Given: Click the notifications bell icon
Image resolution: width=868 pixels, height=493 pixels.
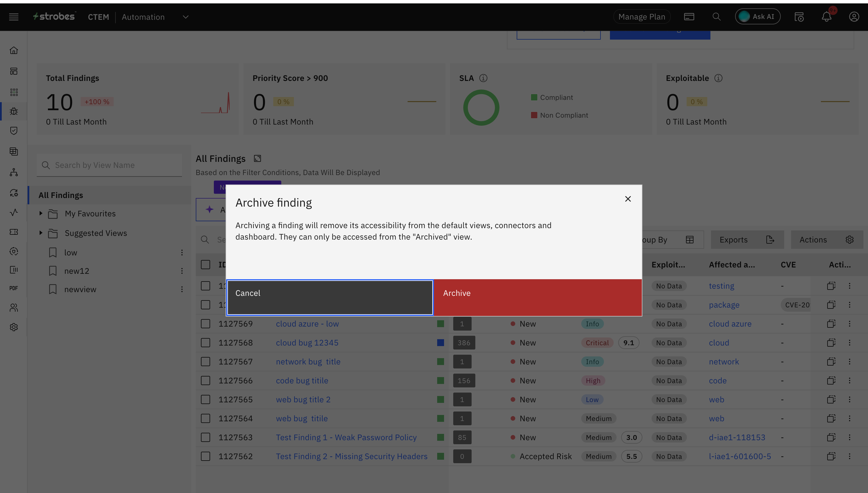Looking at the screenshot, I should click(826, 17).
